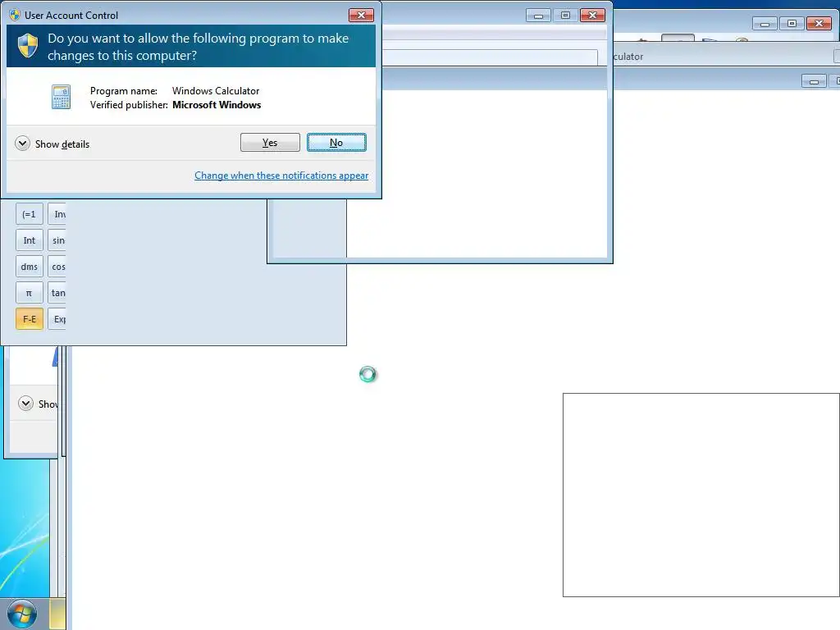Click the Windows Calculator program icon

click(x=61, y=97)
